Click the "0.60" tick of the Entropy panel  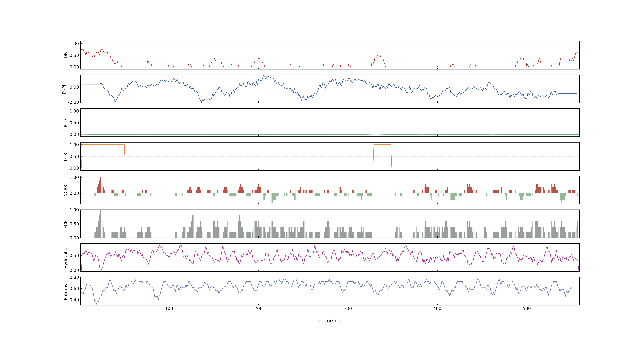[x=74, y=289]
